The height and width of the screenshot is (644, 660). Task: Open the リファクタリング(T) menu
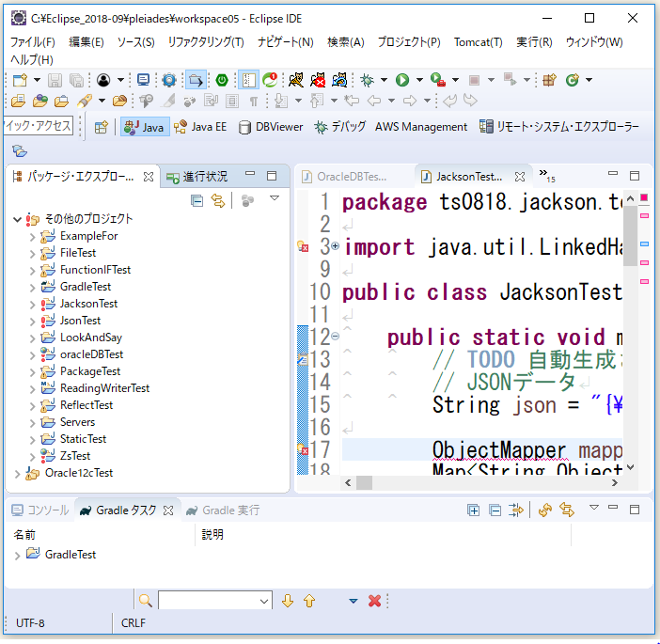pos(206,42)
